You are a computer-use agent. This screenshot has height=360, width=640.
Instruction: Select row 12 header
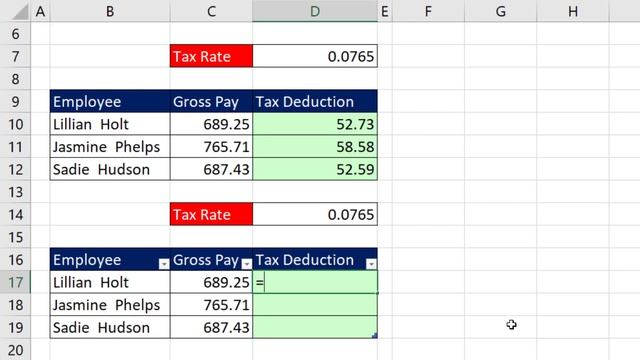[x=15, y=169]
